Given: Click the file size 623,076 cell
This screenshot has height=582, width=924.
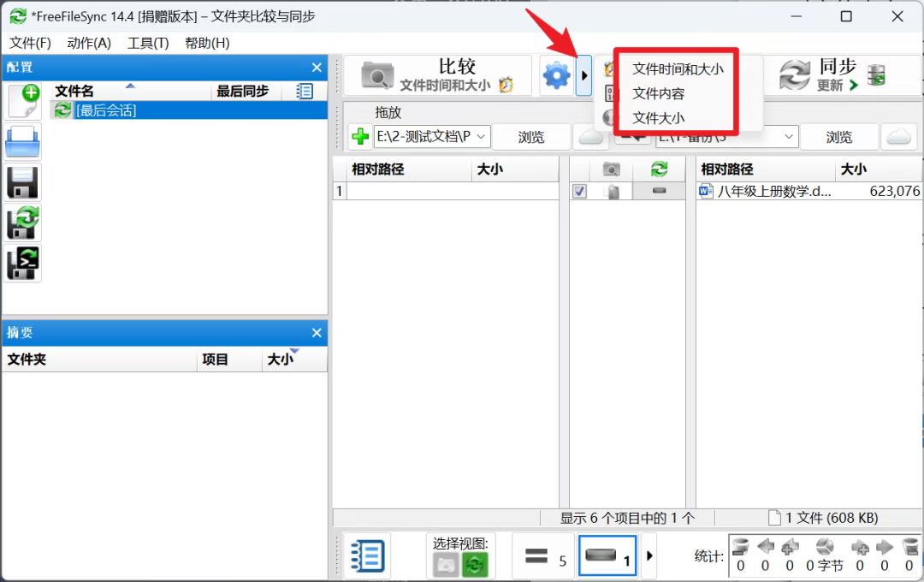Looking at the screenshot, I should tap(895, 191).
